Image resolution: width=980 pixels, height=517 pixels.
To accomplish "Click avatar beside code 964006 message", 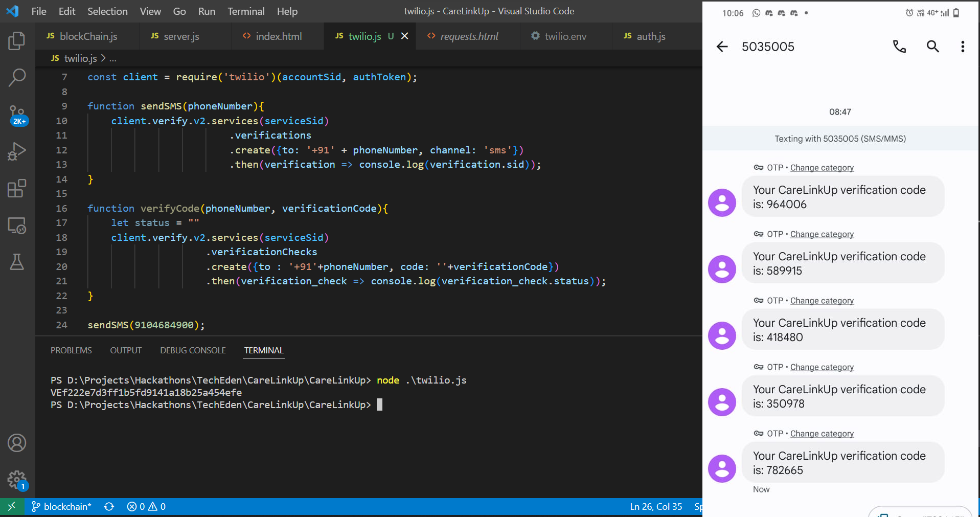I will [x=722, y=203].
